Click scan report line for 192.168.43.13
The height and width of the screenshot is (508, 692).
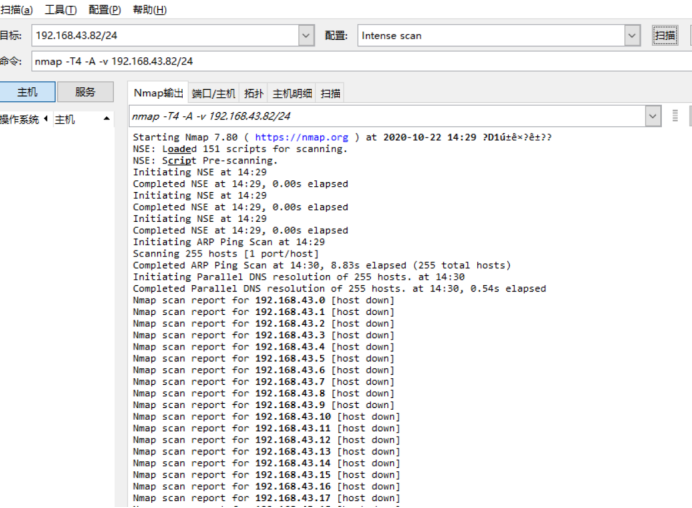coord(267,452)
